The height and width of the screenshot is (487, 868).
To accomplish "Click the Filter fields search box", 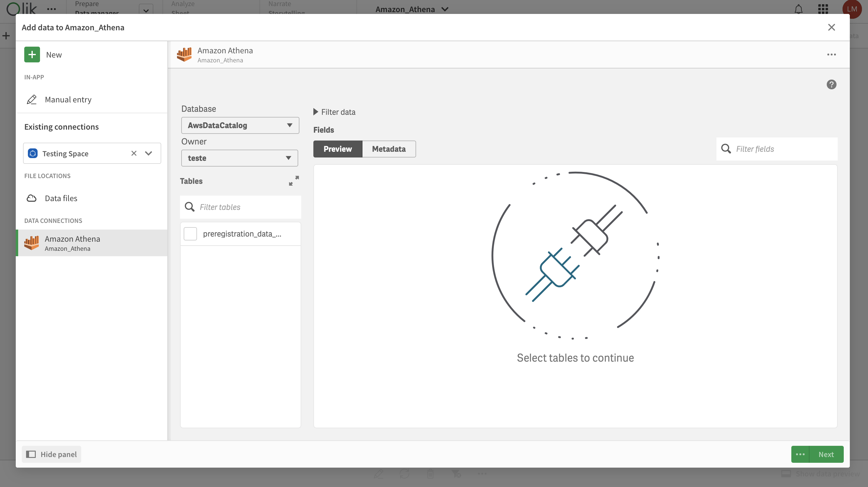I will point(777,149).
